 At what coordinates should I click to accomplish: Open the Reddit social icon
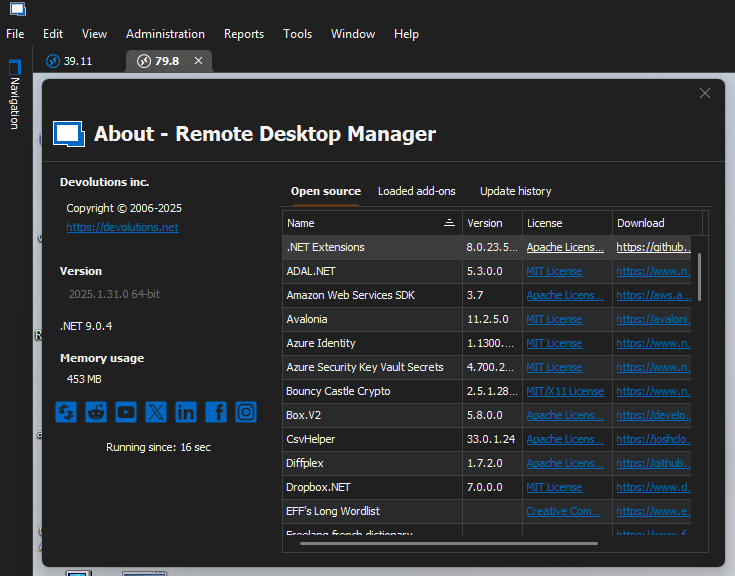(x=96, y=412)
